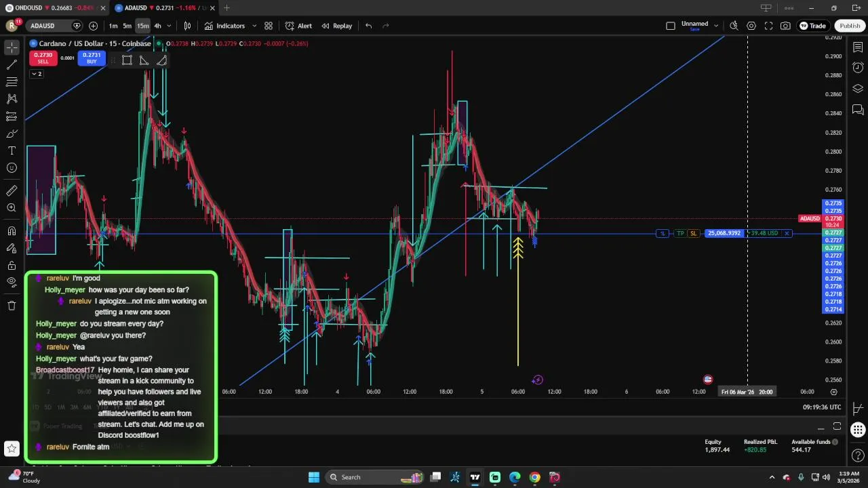This screenshot has width=868, height=488.
Task: Click the add symbol compare button
Action: point(93,26)
